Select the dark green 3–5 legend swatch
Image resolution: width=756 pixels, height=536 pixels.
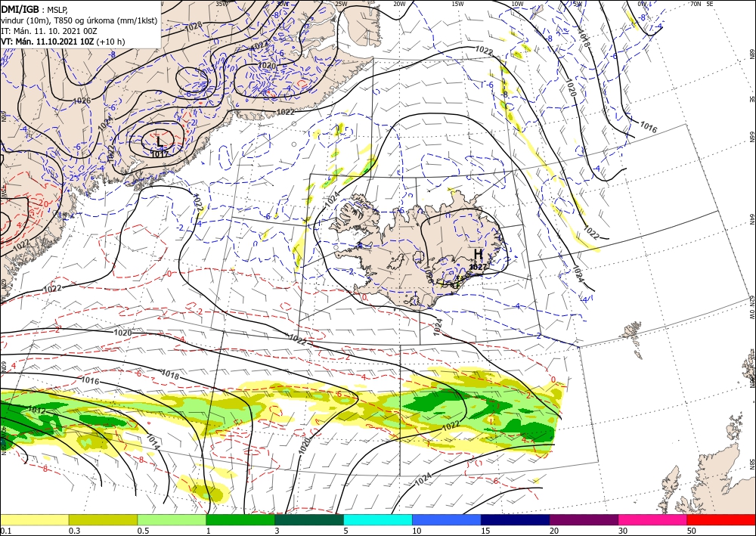[309, 519]
